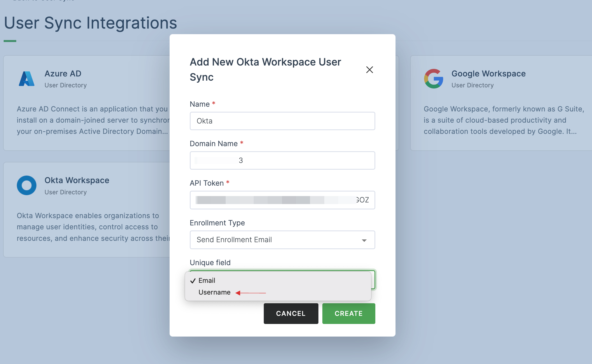
Task: Click User Directory label under Azure AD
Action: [66, 85]
